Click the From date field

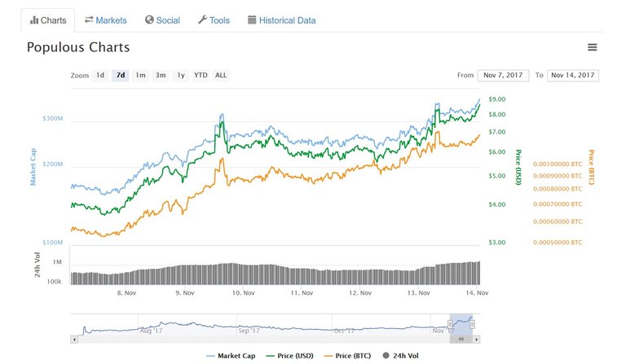pos(503,75)
